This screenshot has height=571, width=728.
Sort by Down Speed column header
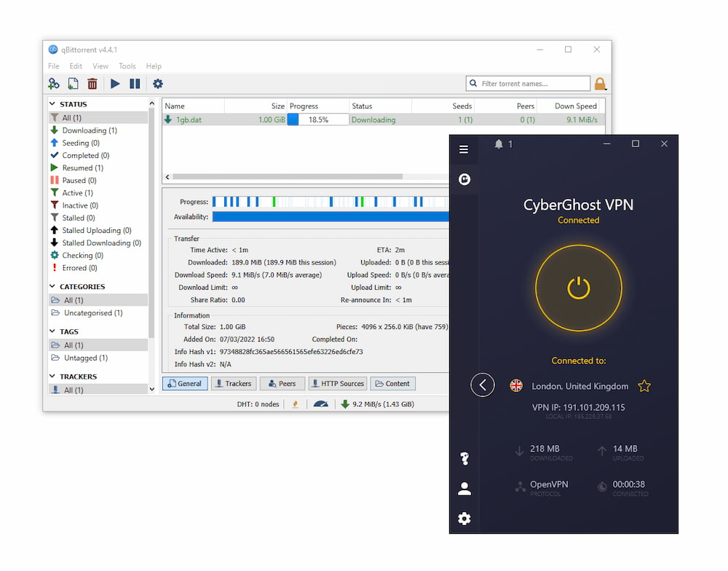click(568, 106)
